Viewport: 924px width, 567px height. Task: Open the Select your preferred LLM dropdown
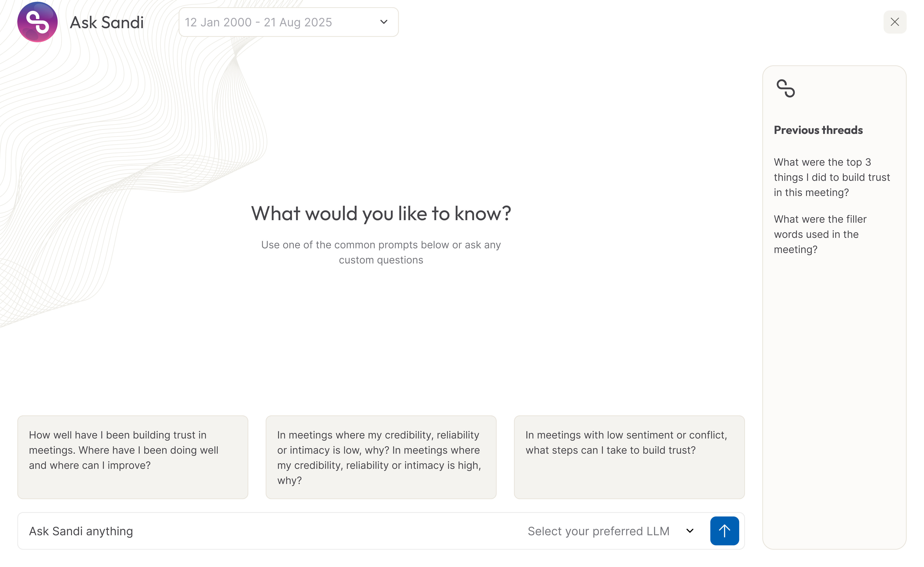click(598, 531)
